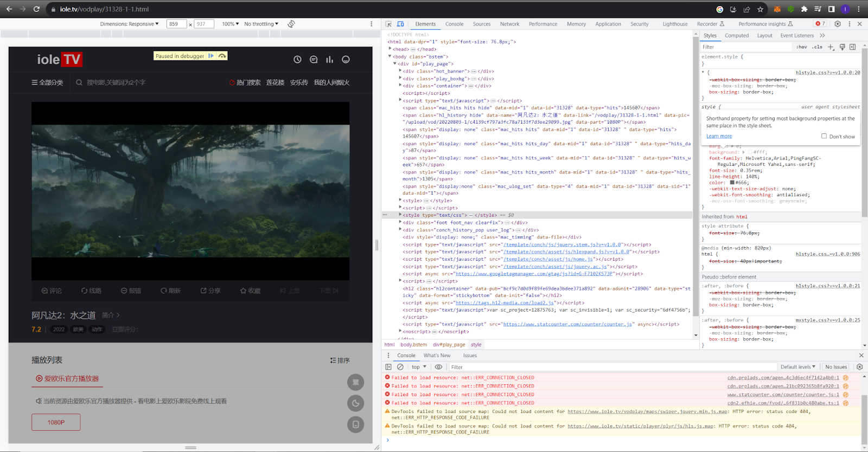Open watch history clock icon on ioleTV

[x=297, y=60]
